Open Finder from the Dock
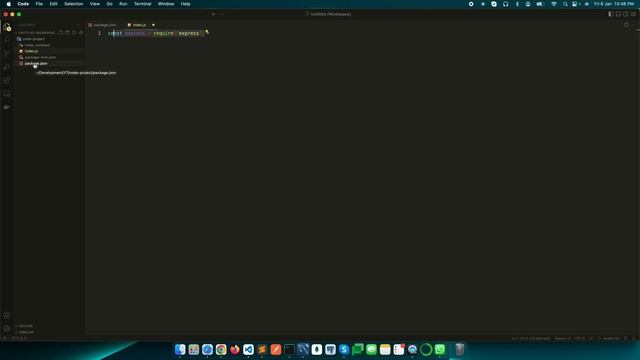 pyautogui.click(x=180, y=349)
